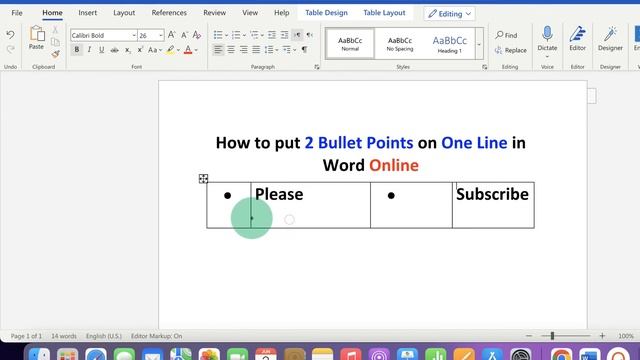The height and width of the screenshot is (360, 640).
Task: Open the Editor pane
Action: point(577,38)
